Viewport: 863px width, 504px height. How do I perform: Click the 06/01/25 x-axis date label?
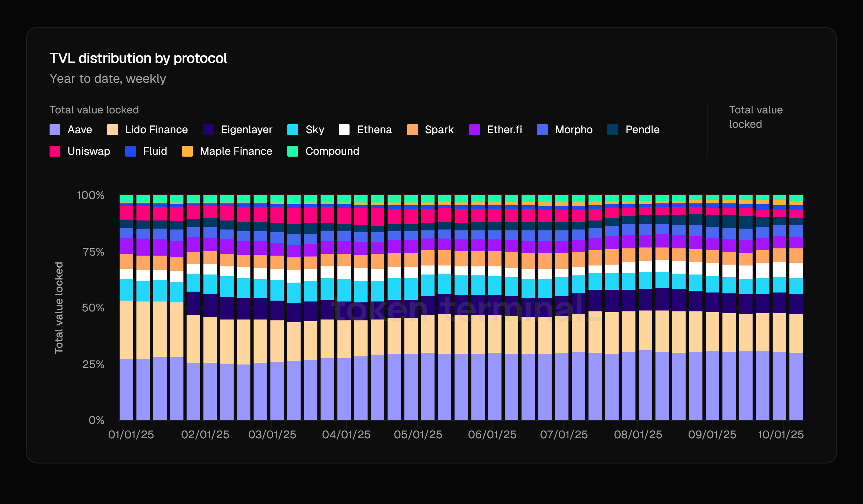(x=492, y=434)
